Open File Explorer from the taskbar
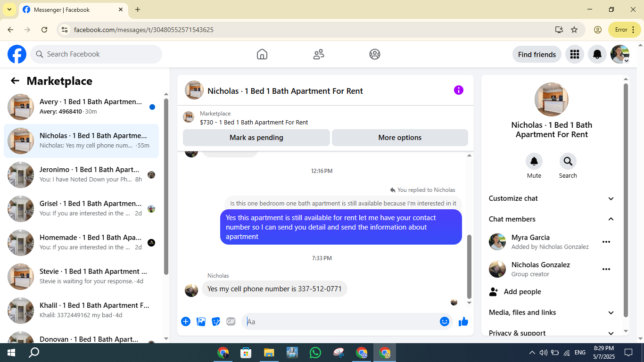 (x=269, y=353)
